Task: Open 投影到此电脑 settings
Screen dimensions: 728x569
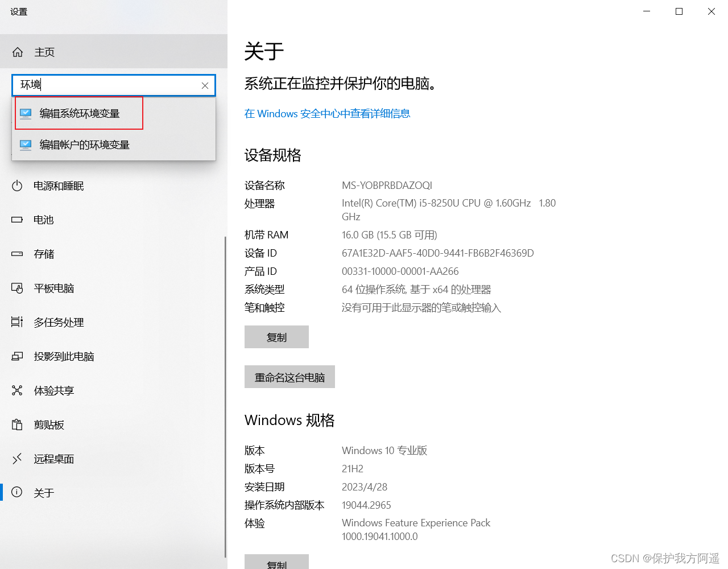Action: coord(113,356)
